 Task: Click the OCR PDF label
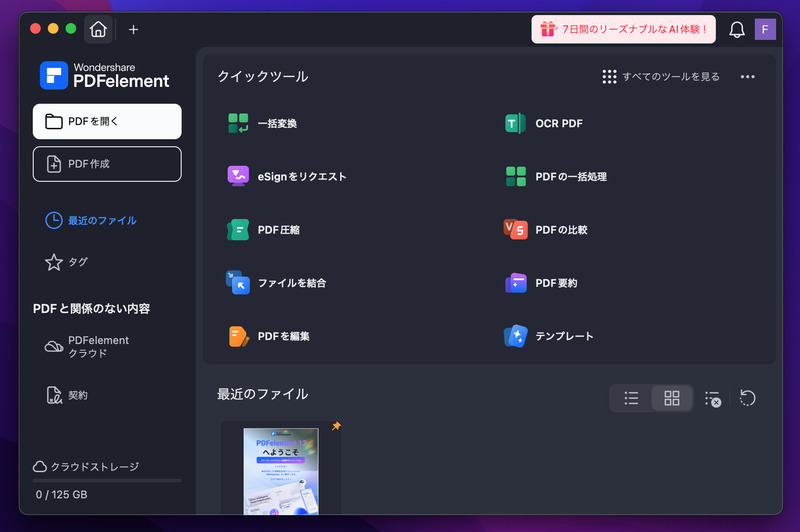click(x=559, y=123)
